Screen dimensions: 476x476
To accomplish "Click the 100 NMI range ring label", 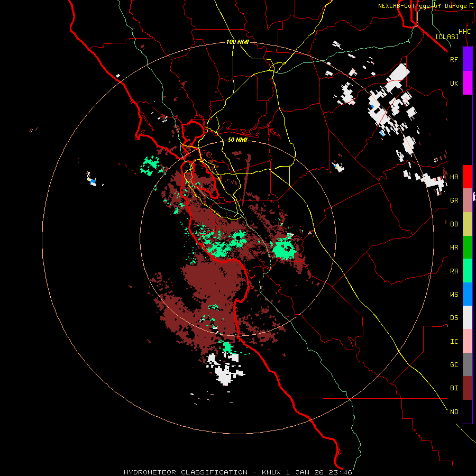I will pyautogui.click(x=237, y=42).
